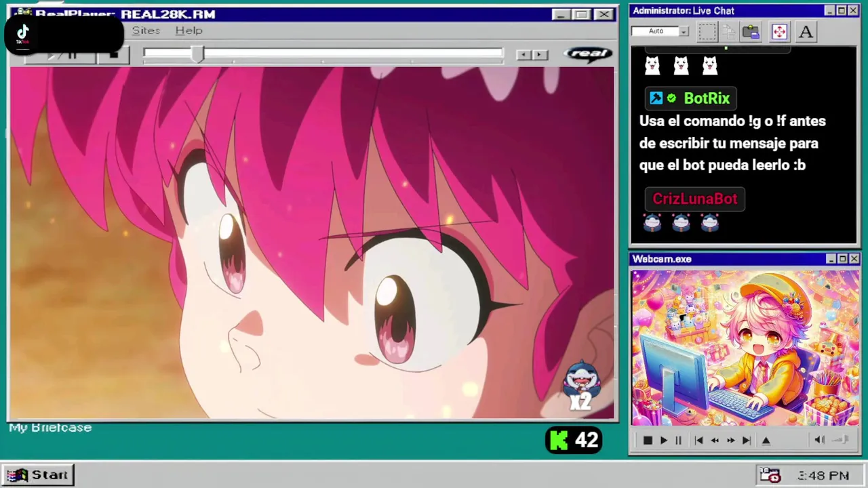868x488 pixels.
Task: Maximize the Webcam.exe window
Action: pos(842,259)
